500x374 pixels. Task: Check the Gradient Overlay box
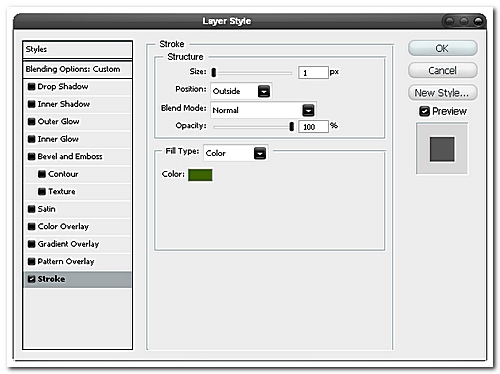(x=31, y=244)
